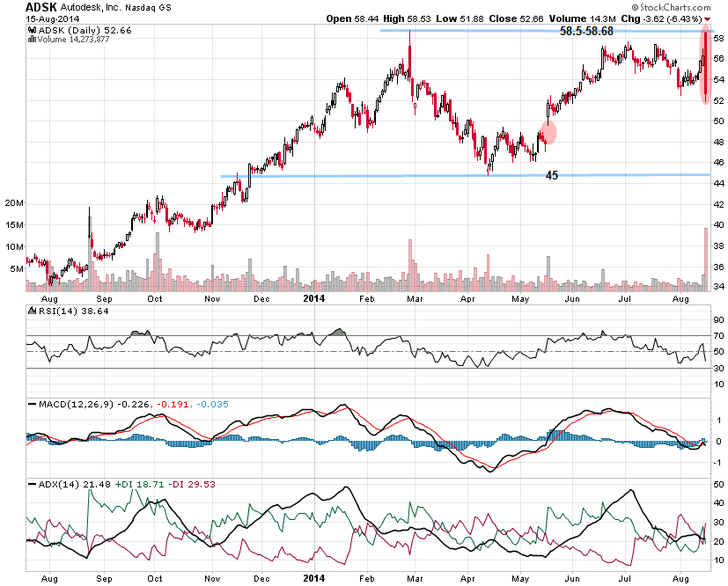The image size is (728, 586).
Task: Click the '44' price axis label
Action: pyautogui.click(x=719, y=183)
